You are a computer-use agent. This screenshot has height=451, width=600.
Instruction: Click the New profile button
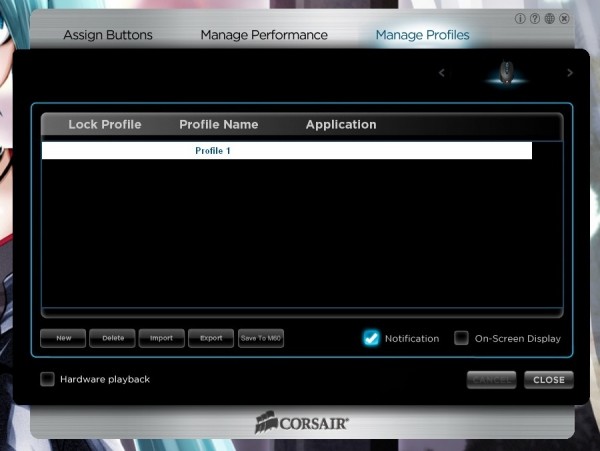click(x=63, y=338)
